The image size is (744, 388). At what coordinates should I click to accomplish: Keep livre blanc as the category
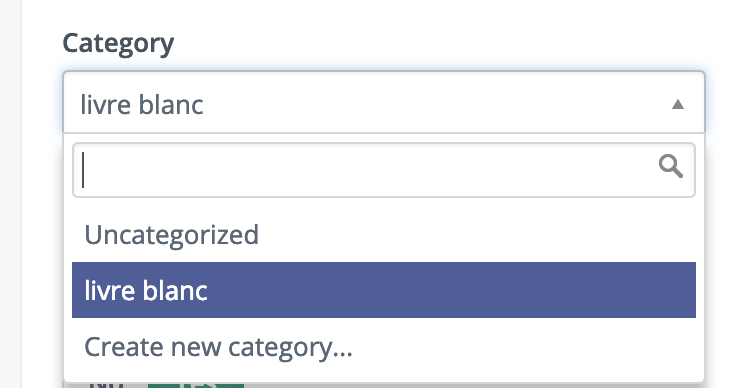384,290
